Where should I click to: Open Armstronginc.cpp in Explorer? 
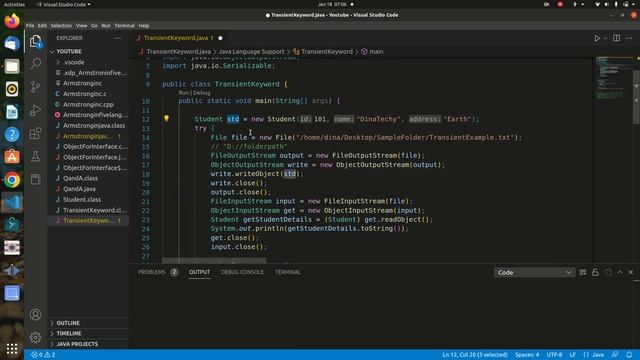point(88,104)
